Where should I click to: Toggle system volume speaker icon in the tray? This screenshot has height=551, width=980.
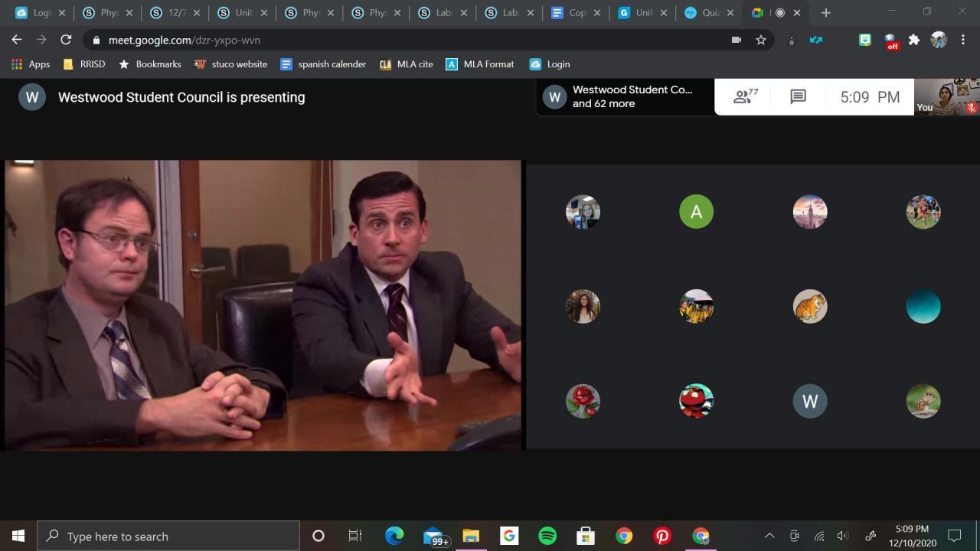(843, 536)
